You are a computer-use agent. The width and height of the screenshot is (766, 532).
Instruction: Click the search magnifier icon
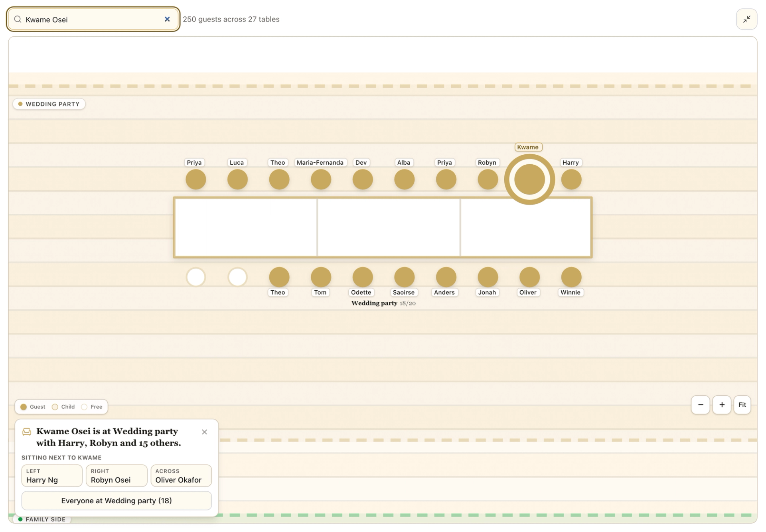click(18, 19)
